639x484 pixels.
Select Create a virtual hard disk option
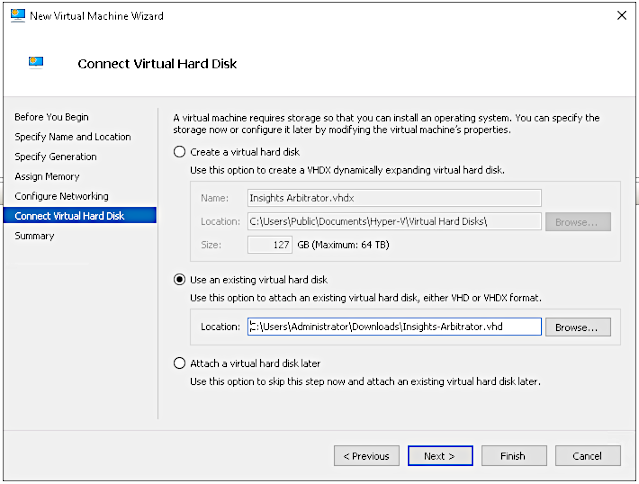[x=180, y=152]
